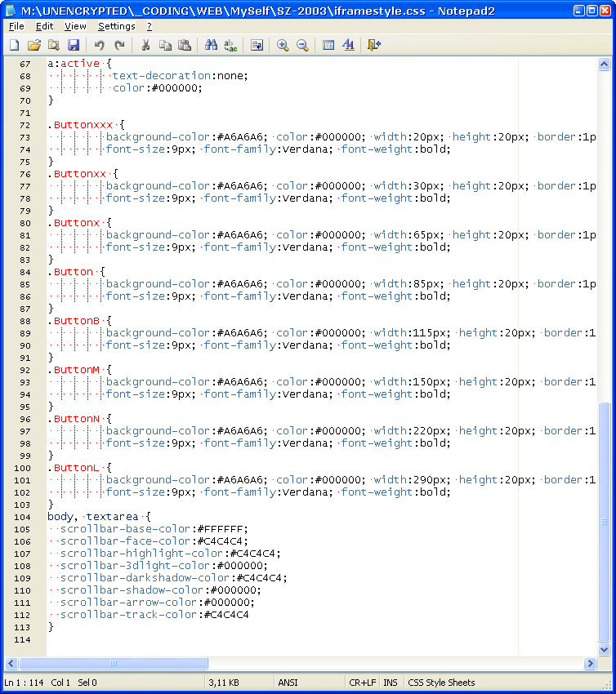Image resolution: width=616 pixels, height=694 pixels.
Task: Click the INS status bar indicator
Action: click(391, 683)
